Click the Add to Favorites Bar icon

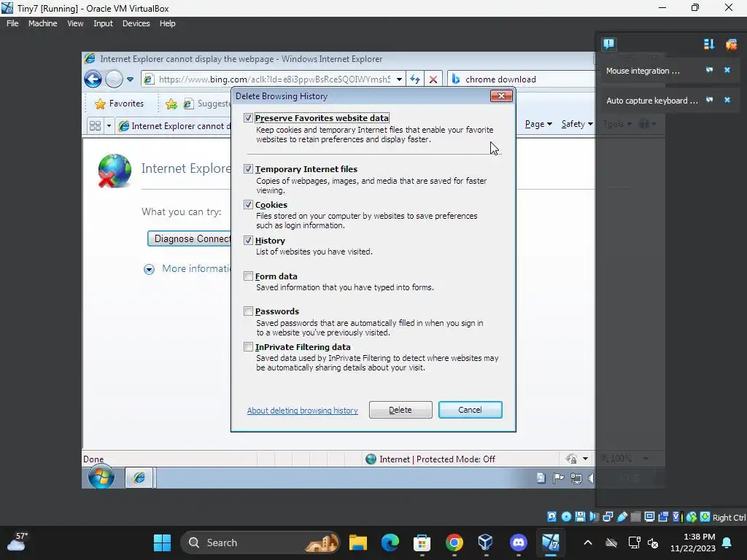click(x=171, y=104)
